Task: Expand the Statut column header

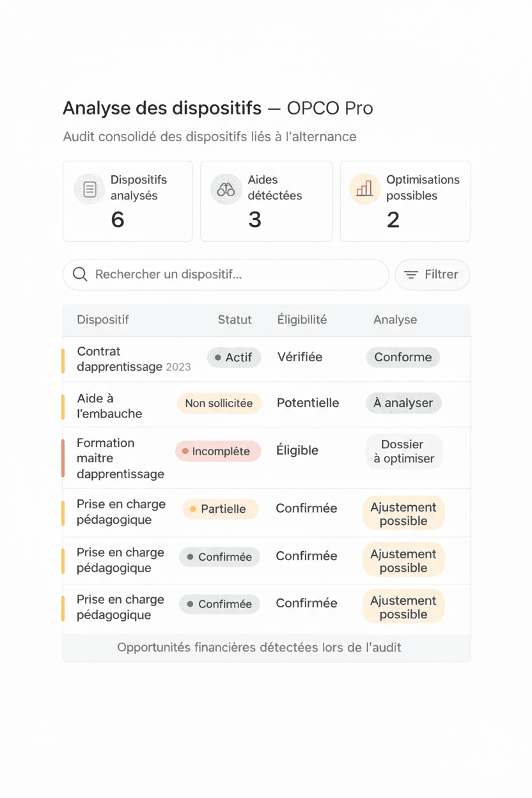Action: pos(235,320)
